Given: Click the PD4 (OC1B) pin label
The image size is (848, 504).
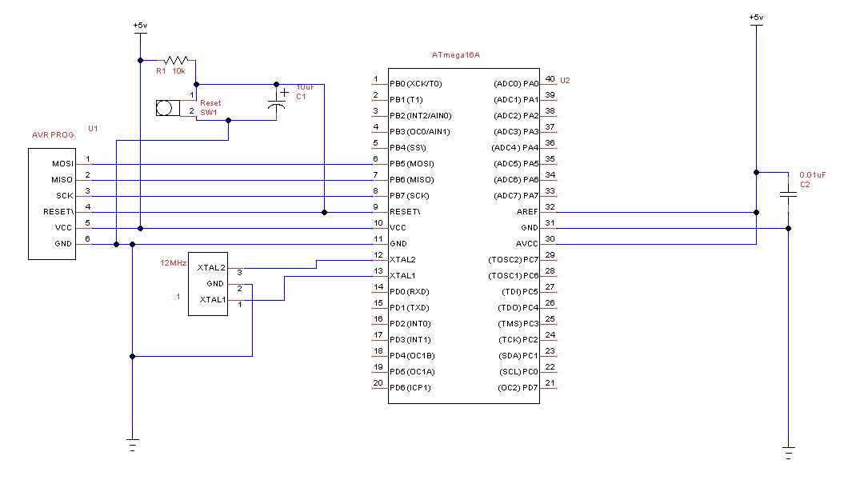Looking at the screenshot, I should click(x=413, y=356).
